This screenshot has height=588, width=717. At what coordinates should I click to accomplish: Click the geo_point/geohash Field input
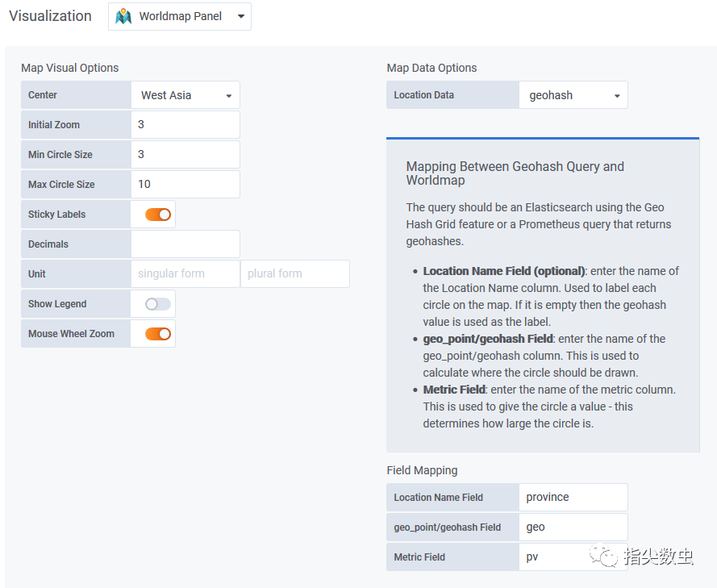(x=573, y=528)
